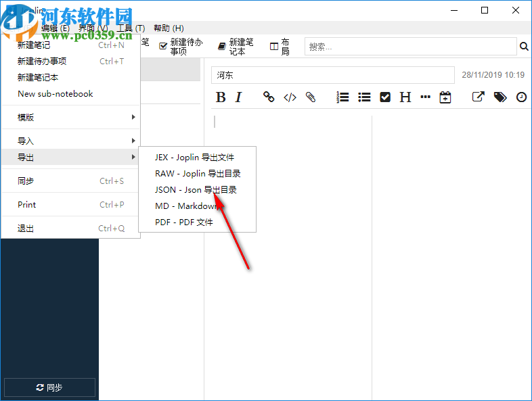The width and height of the screenshot is (532, 401).
Task: Export as PDF - PDF 文件
Action: pyautogui.click(x=197, y=222)
